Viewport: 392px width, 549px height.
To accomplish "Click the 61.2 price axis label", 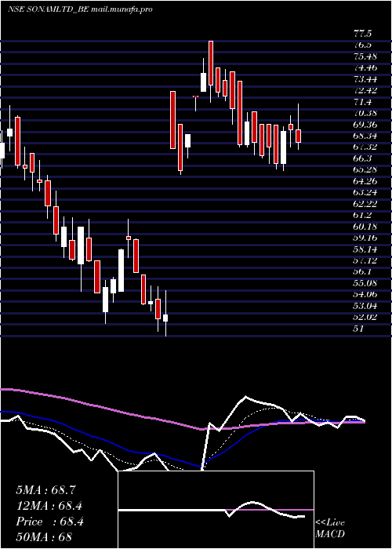I will click(x=362, y=215).
